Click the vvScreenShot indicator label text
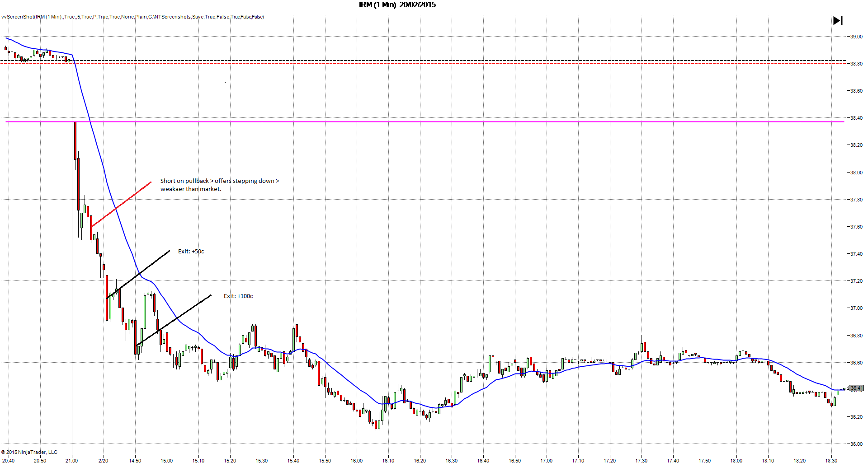 pos(132,17)
